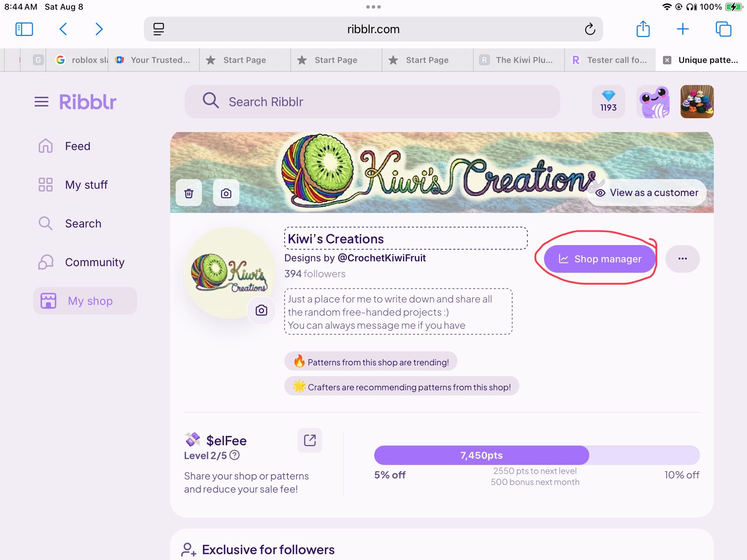The width and height of the screenshot is (747, 560).
Task: Click the trending patterns badge
Action: pos(371,362)
